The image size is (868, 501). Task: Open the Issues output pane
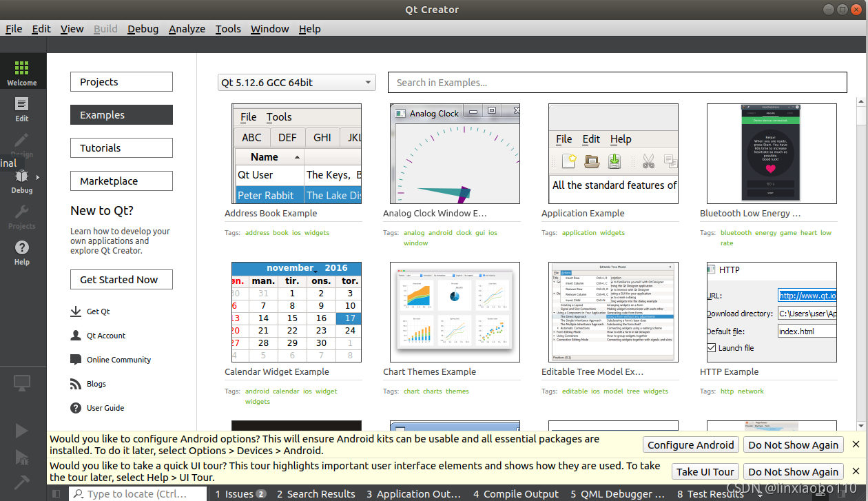point(240,493)
